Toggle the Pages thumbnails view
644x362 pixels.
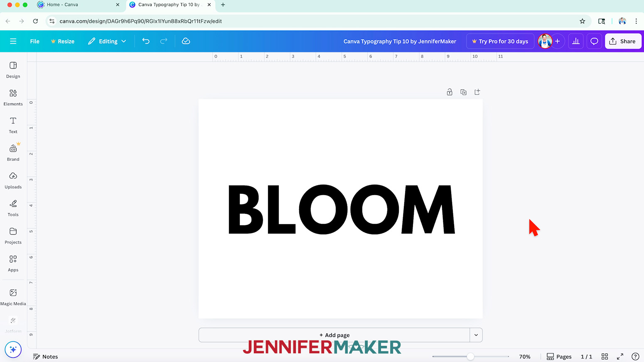pyautogui.click(x=559, y=357)
